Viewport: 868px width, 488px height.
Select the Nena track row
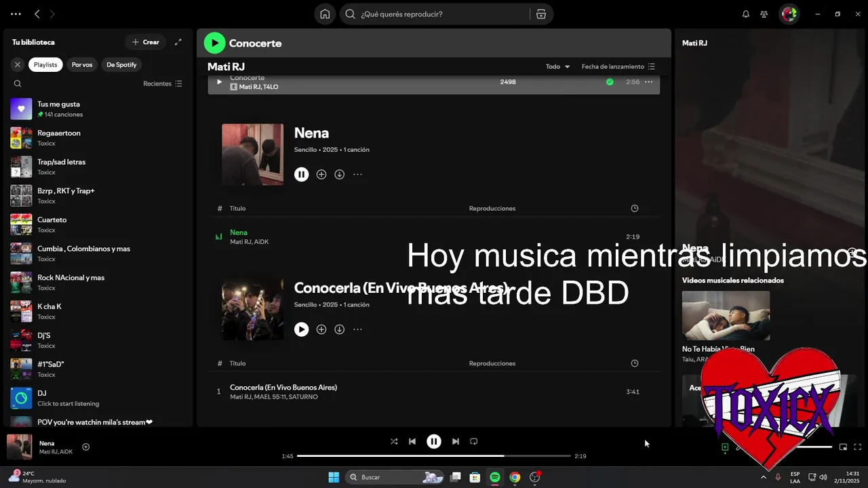434,237
